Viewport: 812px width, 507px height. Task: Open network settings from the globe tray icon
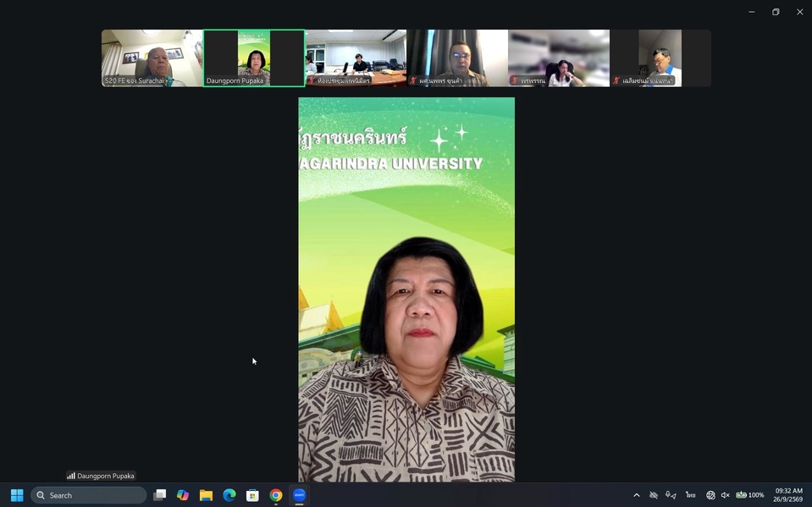click(x=710, y=495)
